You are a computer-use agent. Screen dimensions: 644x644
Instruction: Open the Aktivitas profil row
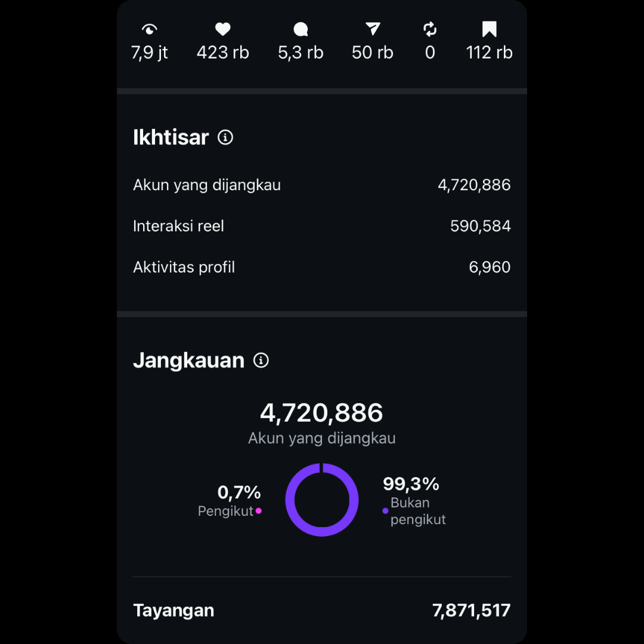coord(322,267)
